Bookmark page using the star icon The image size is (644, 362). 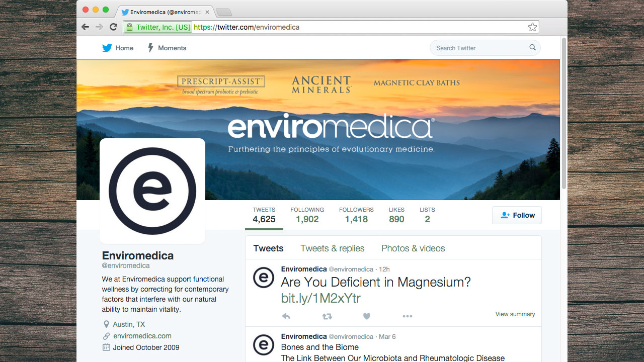click(x=532, y=27)
